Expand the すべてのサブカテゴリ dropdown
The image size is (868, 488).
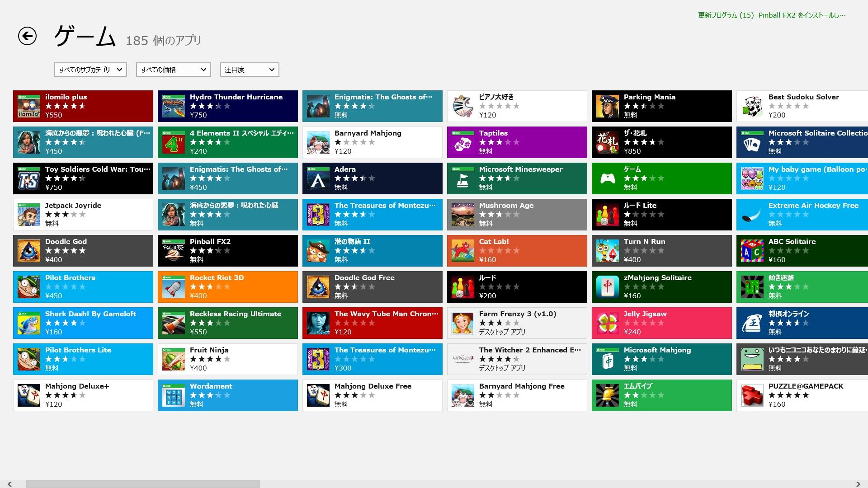[90, 70]
